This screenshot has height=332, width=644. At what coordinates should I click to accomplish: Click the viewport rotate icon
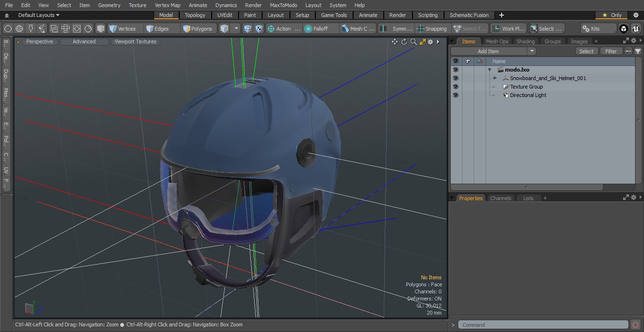click(x=404, y=42)
